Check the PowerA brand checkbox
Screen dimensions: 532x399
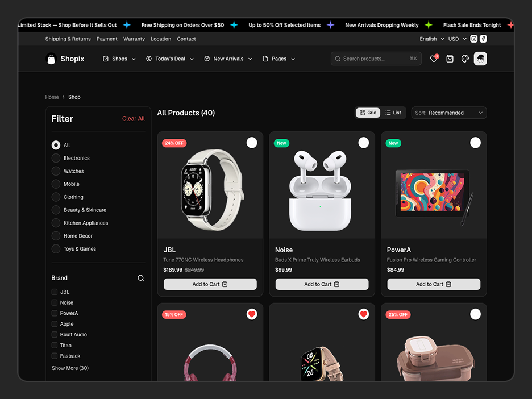pyautogui.click(x=55, y=313)
